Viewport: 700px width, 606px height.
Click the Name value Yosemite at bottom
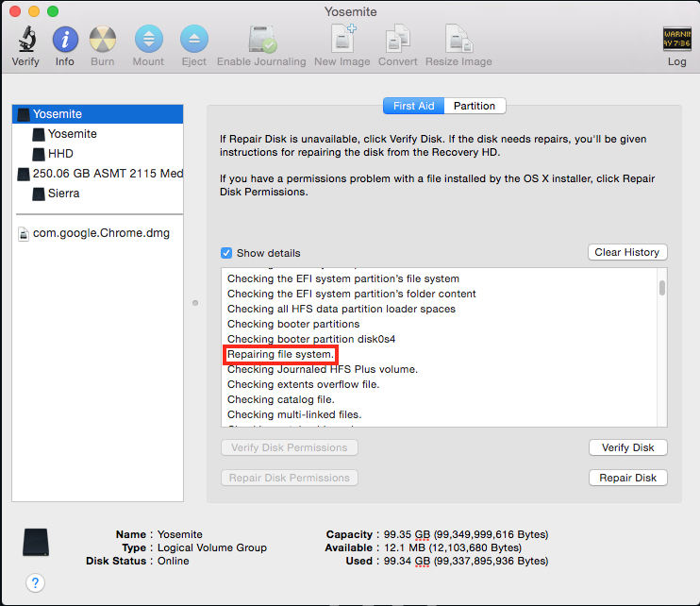(x=180, y=534)
